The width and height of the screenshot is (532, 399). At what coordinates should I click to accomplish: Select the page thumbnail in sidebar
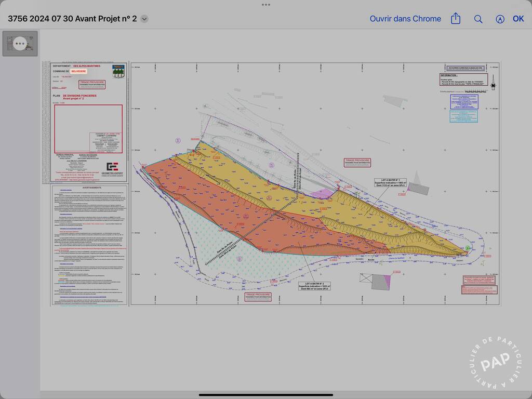(20, 44)
